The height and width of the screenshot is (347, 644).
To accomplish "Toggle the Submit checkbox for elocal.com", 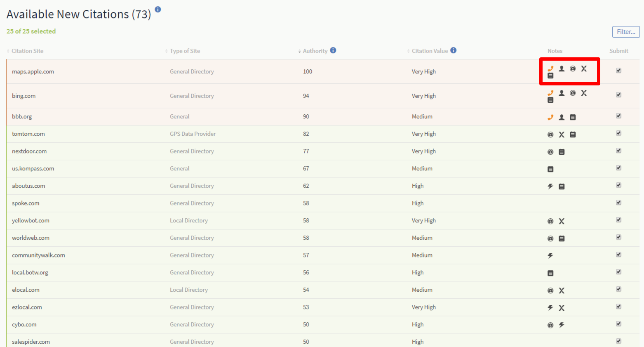I will (618, 289).
